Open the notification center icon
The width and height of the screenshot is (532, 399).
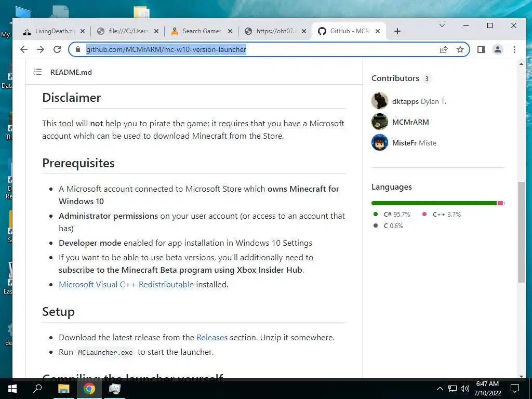point(515,389)
